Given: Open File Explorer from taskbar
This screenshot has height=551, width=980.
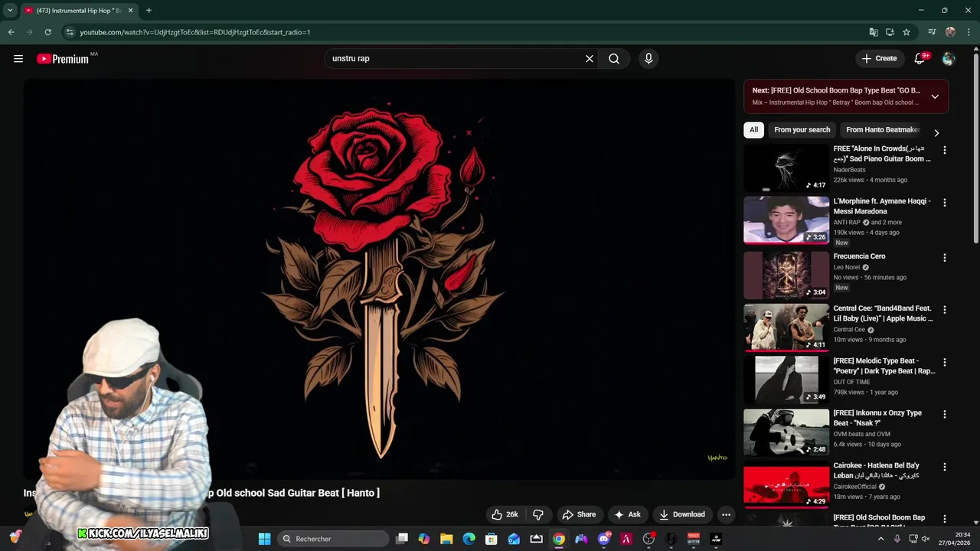Looking at the screenshot, I should 446,539.
